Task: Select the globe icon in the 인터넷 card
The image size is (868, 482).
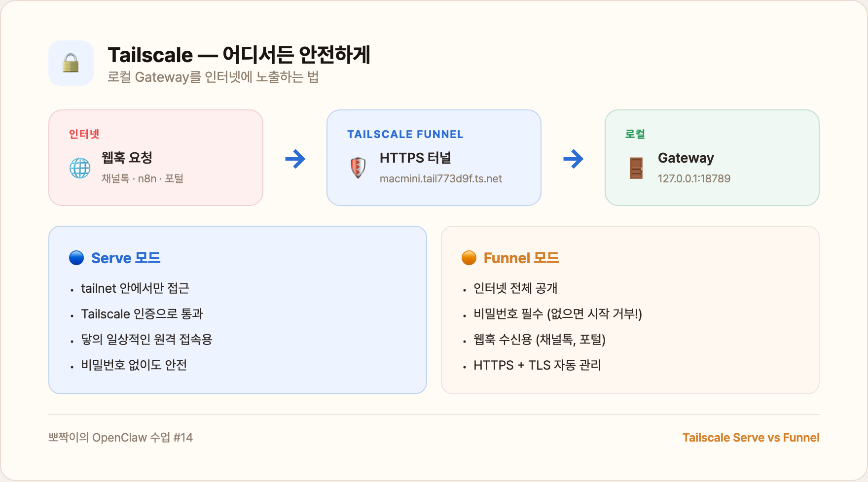Action: pos(80,168)
